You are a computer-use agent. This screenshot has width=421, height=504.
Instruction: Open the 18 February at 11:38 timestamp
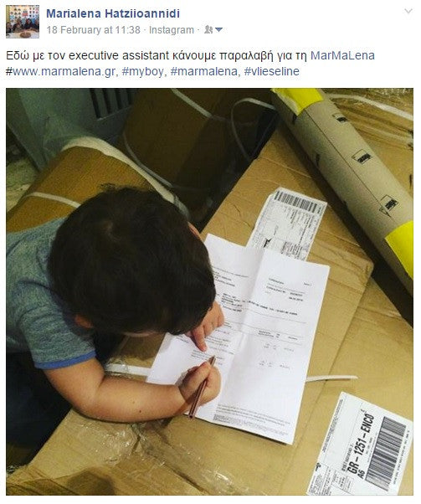[x=93, y=30]
